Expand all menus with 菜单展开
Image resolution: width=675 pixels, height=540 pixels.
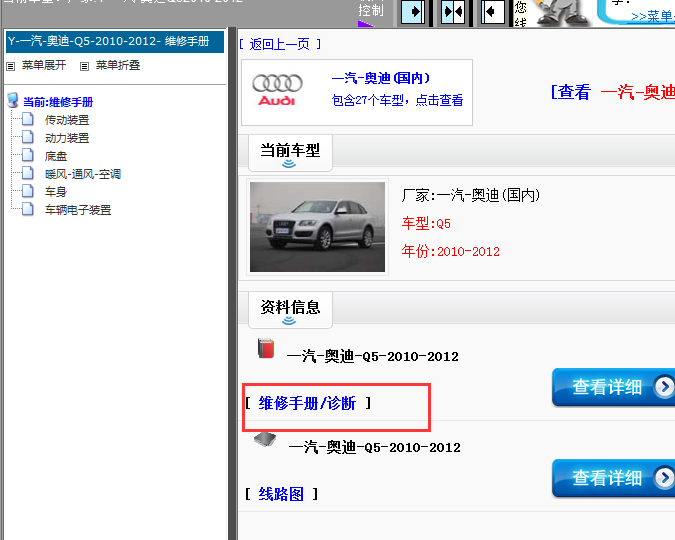point(44,65)
